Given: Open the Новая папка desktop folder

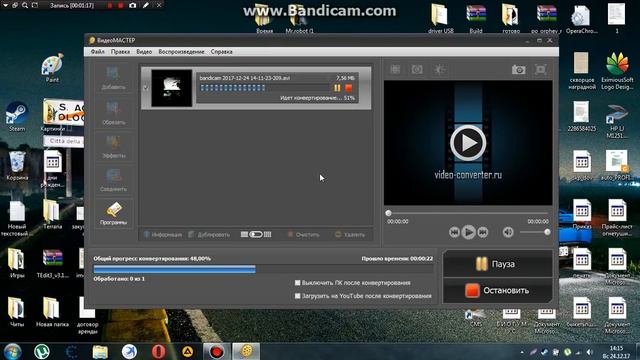Looking at the screenshot, I should (x=52, y=312).
